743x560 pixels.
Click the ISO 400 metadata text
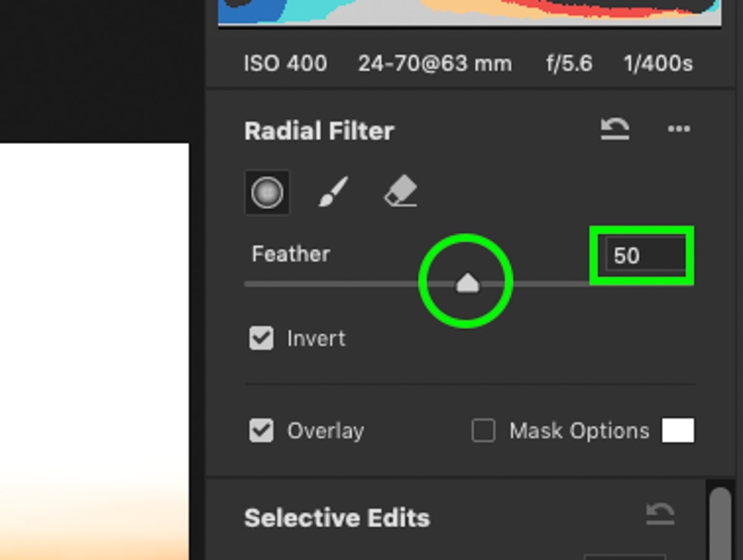[x=285, y=63]
